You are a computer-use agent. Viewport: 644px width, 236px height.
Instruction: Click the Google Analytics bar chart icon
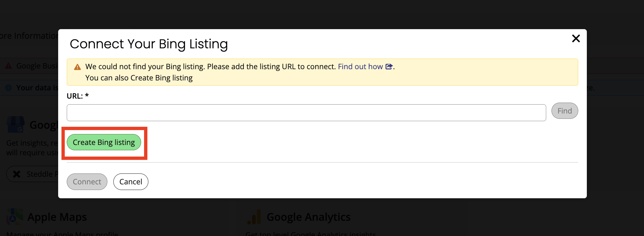[253, 216]
